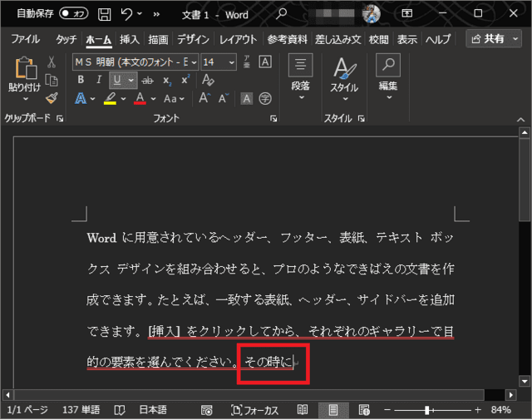Open the search magnifier in title bar
The height and width of the screenshot is (420, 532).
click(282, 14)
